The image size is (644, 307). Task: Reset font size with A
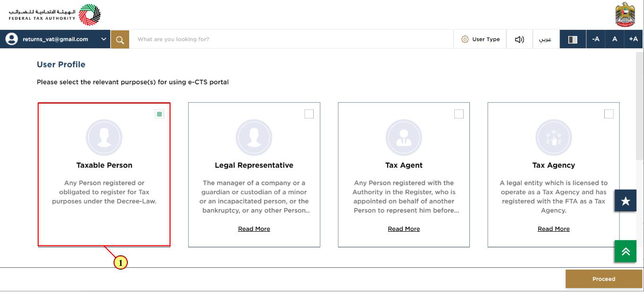[x=615, y=39]
